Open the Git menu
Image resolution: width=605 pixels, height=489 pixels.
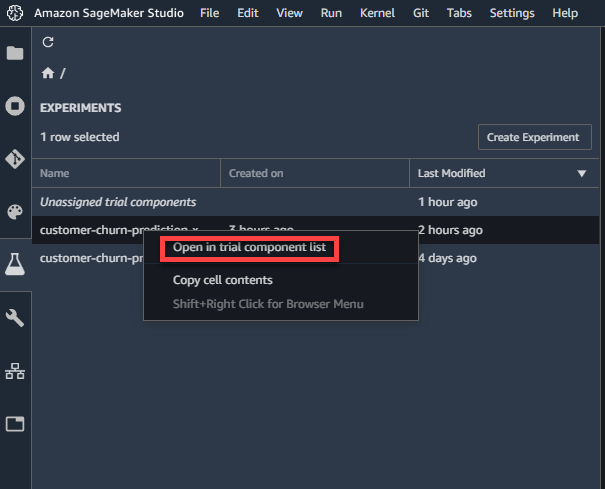point(421,13)
